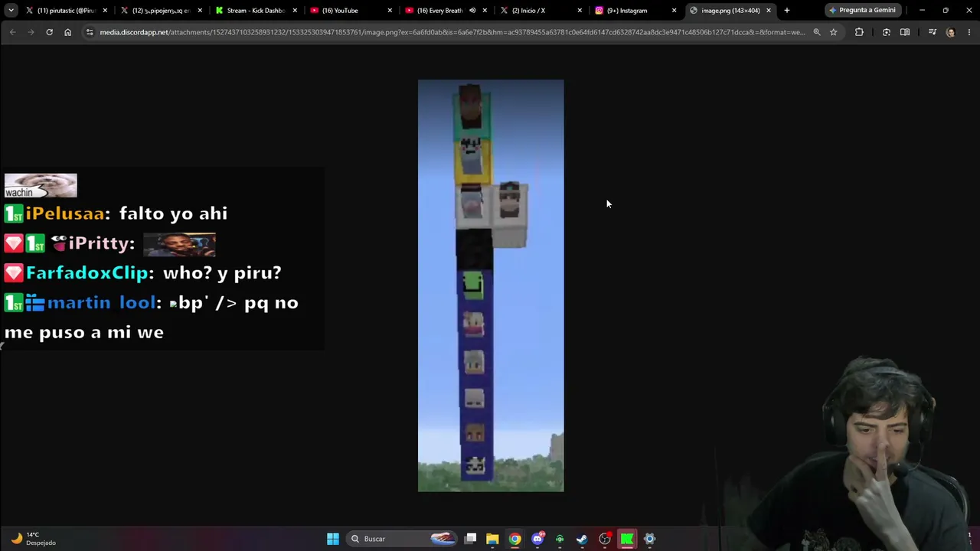Image resolution: width=980 pixels, height=551 pixels.
Task: Open the browser side panel
Action: (x=905, y=32)
